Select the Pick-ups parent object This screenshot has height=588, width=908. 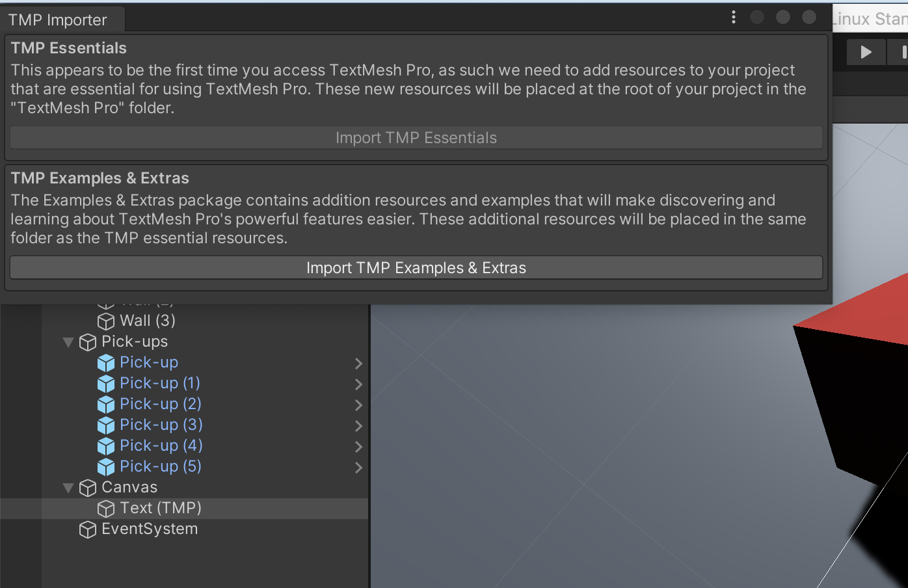[135, 341]
